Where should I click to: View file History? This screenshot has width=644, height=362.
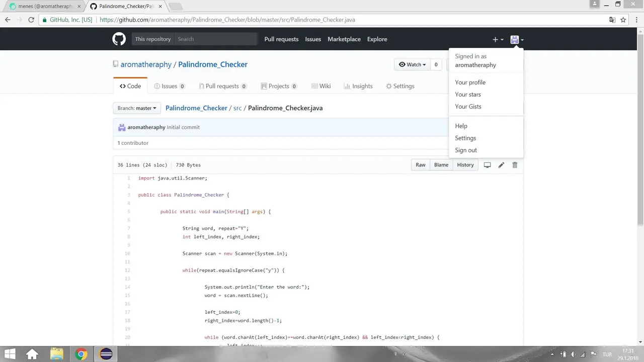(x=465, y=165)
